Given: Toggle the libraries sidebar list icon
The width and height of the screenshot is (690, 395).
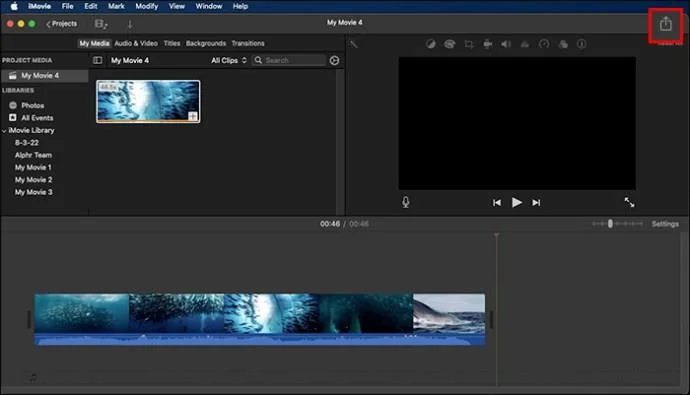Looking at the screenshot, I should pyautogui.click(x=98, y=60).
